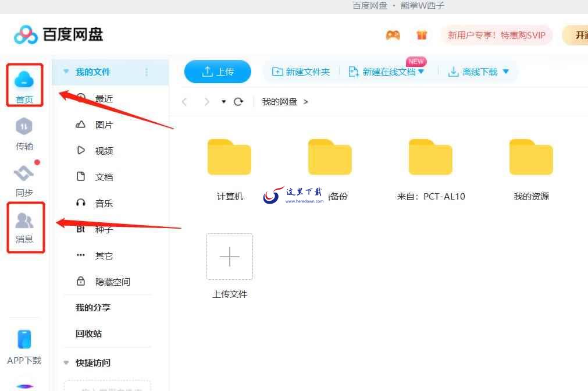Click the blue 上传 button

pos(218,72)
